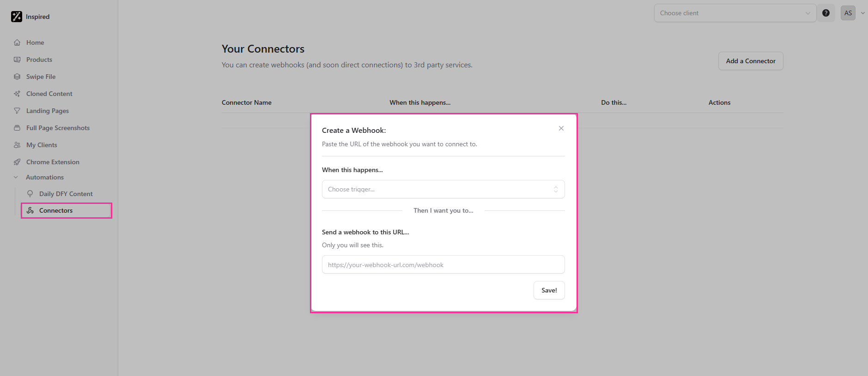This screenshot has height=376, width=868.
Task: Click the Add a Connector button
Action: coord(751,61)
